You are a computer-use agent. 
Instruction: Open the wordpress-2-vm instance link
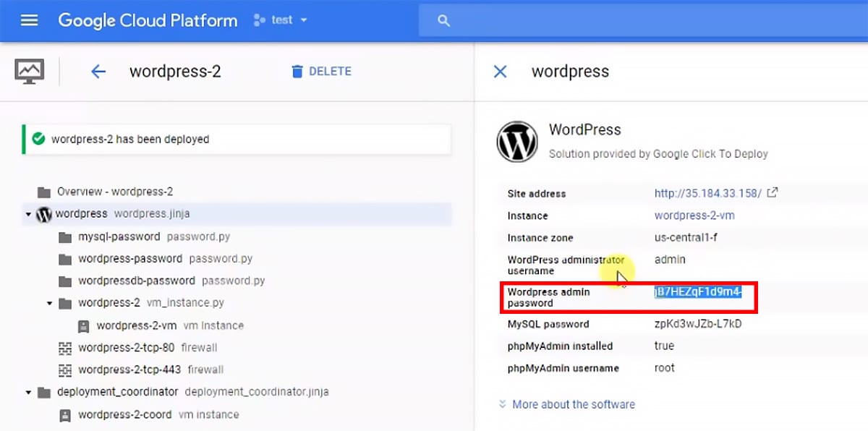pos(694,215)
